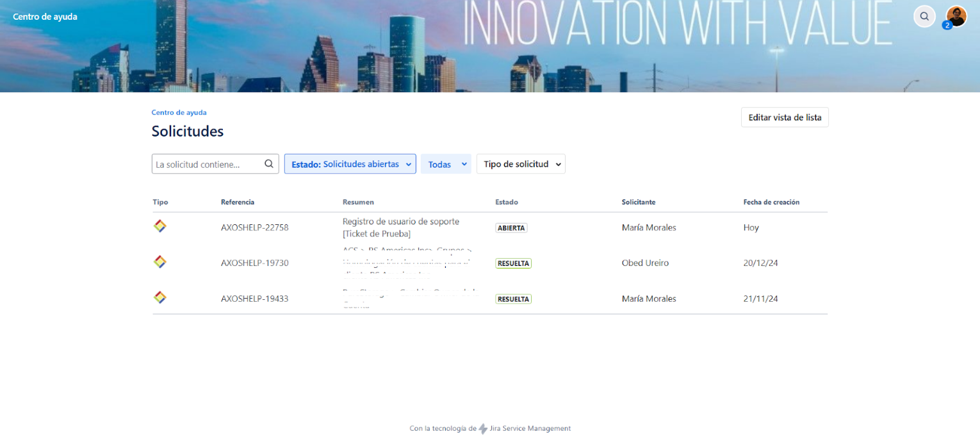Open the AXOSHELP-19730 reference
This screenshot has width=980, height=446.
tap(254, 263)
